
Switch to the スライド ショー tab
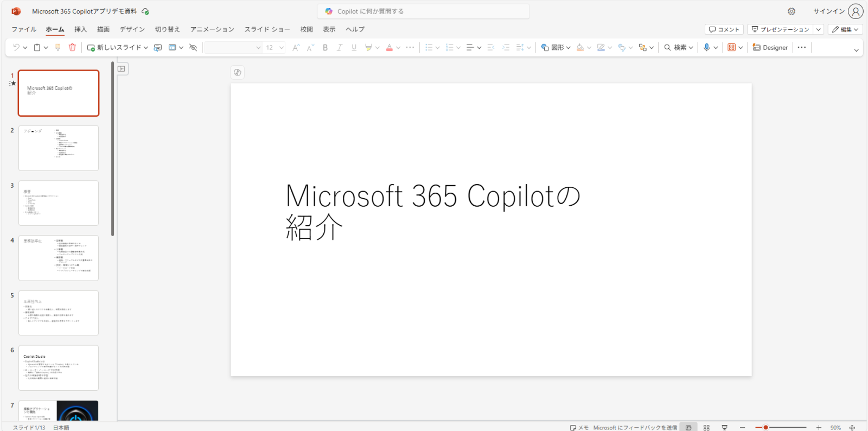pyautogui.click(x=267, y=29)
